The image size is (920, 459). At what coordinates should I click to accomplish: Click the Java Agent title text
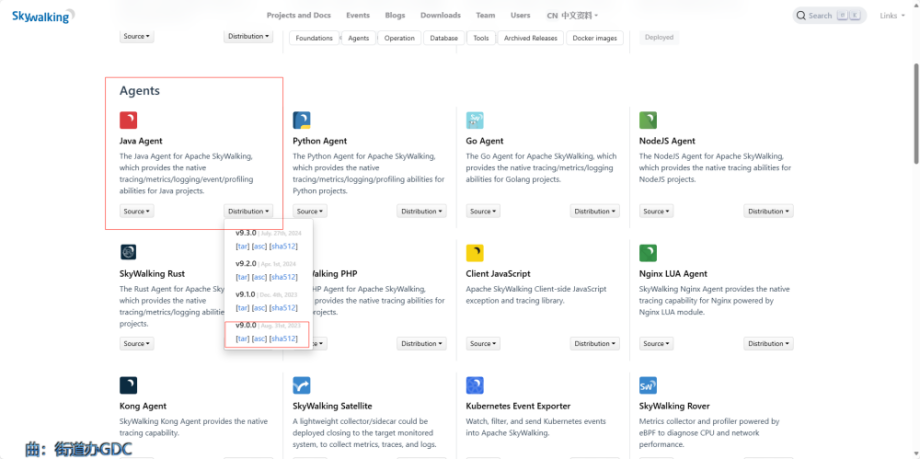point(141,141)
